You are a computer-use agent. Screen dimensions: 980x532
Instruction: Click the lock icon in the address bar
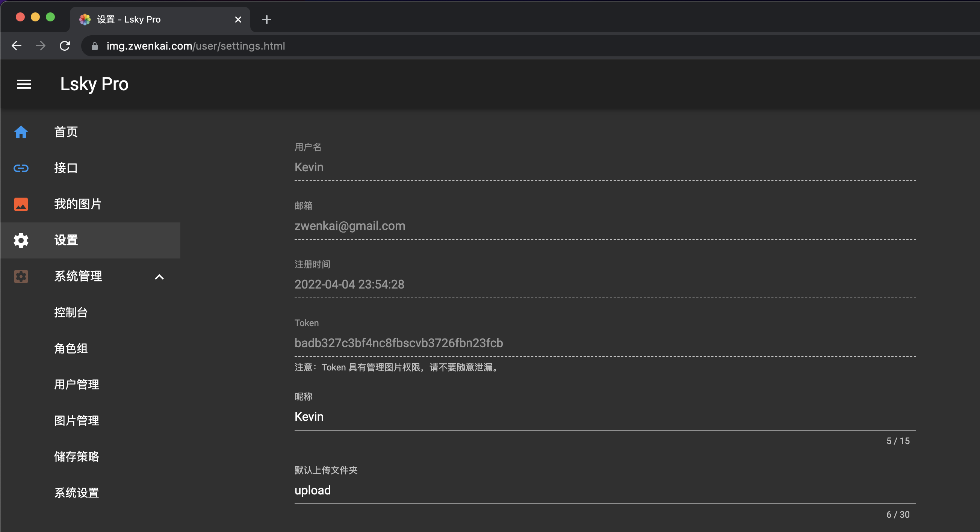95,46
